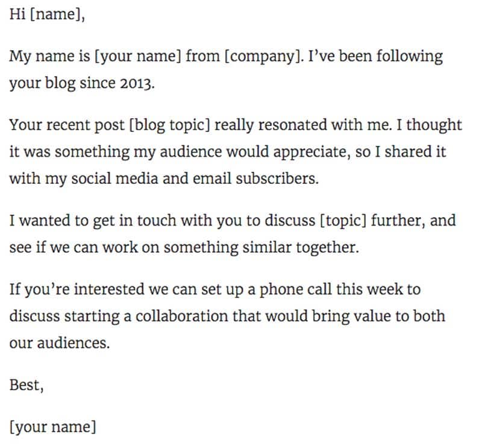Click the words 'phone call' in the text

[295, 290]
